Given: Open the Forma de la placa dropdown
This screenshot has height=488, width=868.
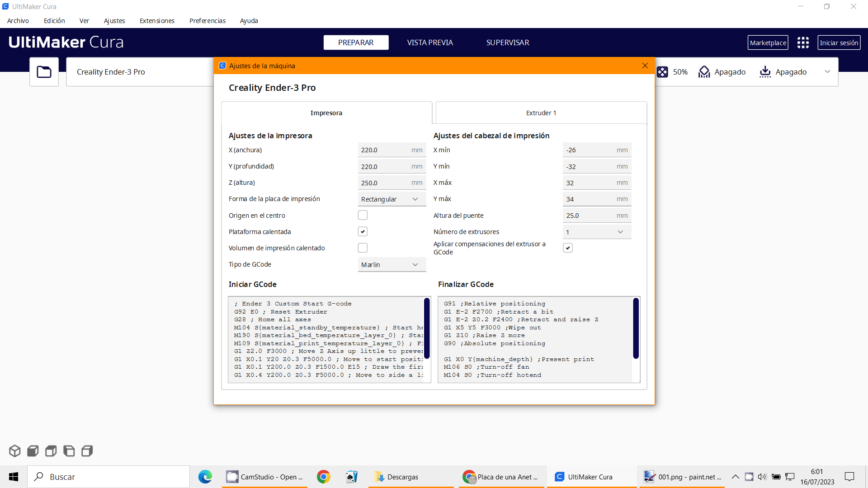Looking at the screenshot, I should [392, 199].
